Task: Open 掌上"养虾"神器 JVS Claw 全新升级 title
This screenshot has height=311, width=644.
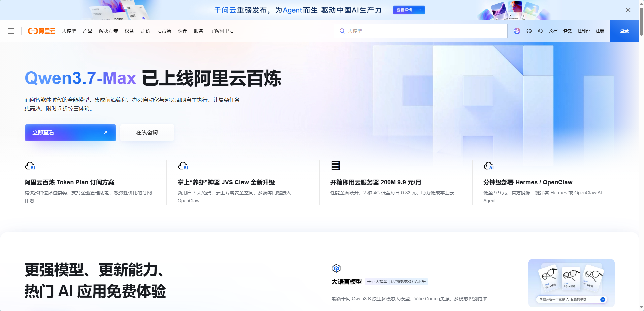Action: click(x=226, y=182)
